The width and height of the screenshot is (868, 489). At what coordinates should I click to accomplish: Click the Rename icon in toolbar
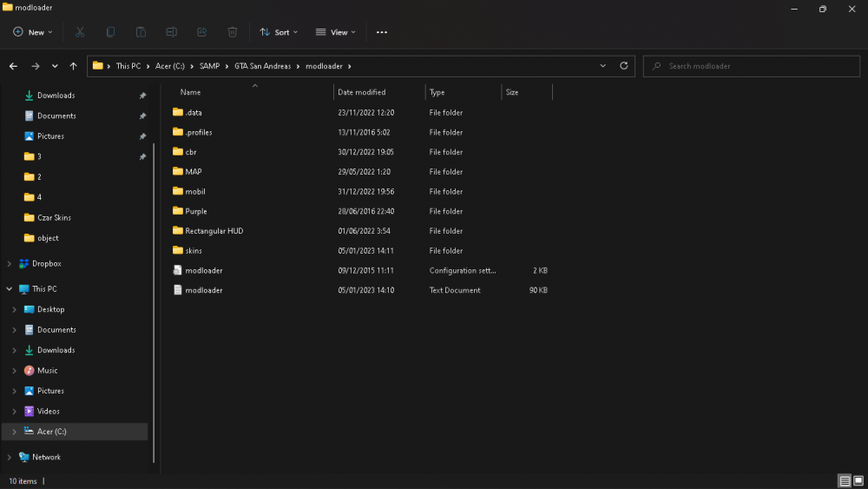172,32
